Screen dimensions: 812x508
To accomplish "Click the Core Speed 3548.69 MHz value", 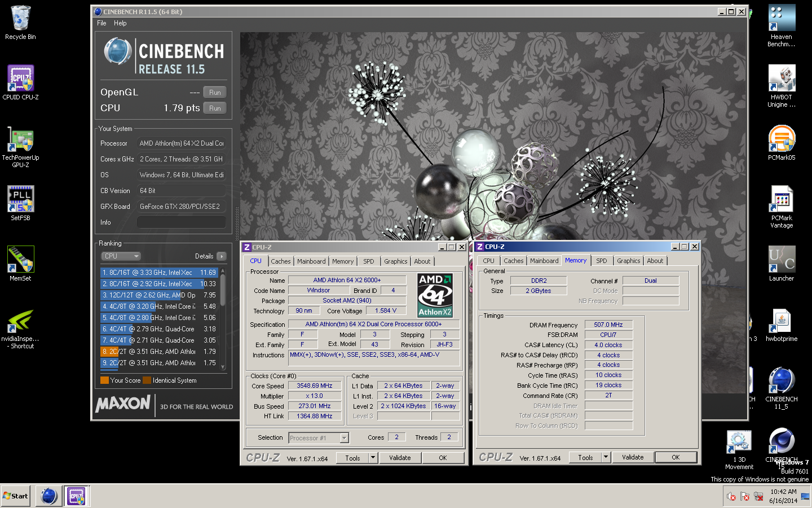I will click(x=315, y=386).
